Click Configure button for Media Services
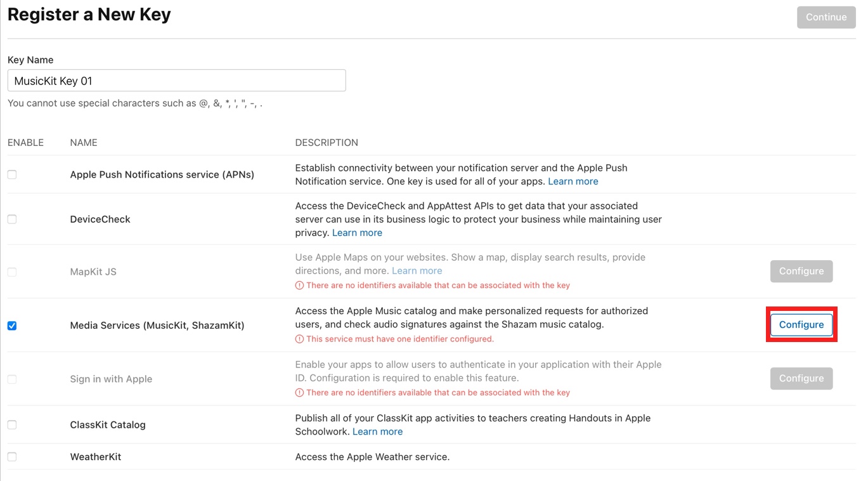868x481 pixels. (801, 325)
